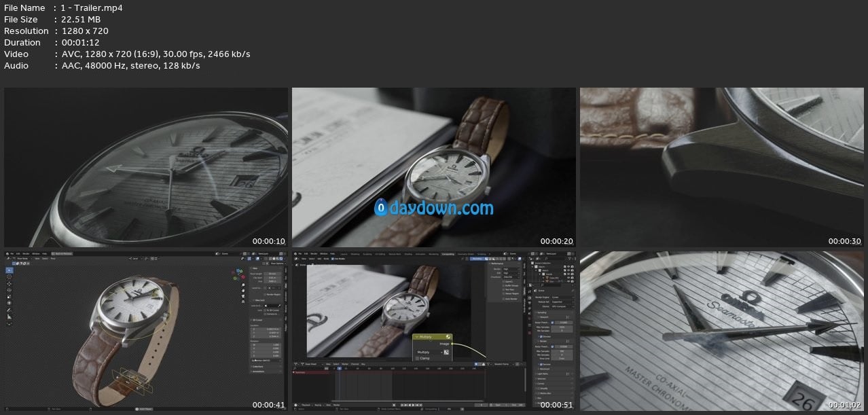
Task: Collapse the Multiply node using its header arrow
Action: pos(416,336)
